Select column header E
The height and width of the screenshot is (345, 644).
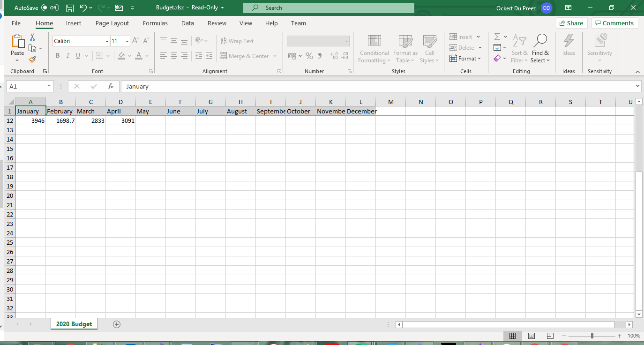150,102
